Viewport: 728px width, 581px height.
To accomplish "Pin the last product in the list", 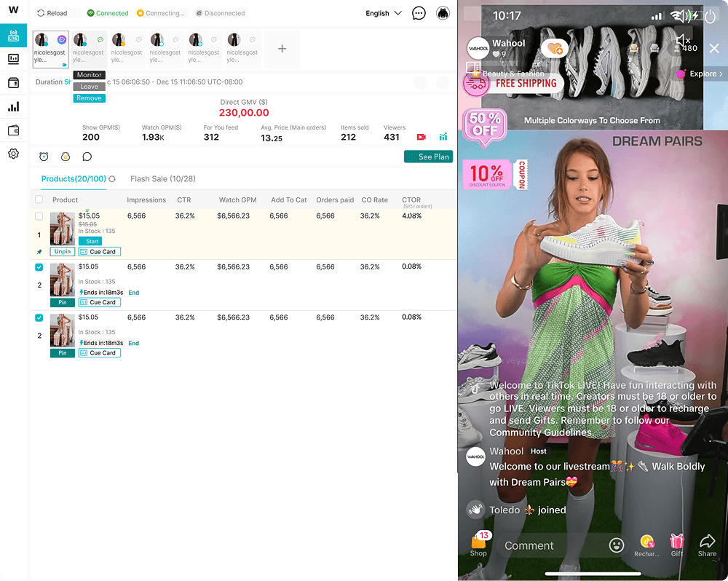I will point(63,353).
